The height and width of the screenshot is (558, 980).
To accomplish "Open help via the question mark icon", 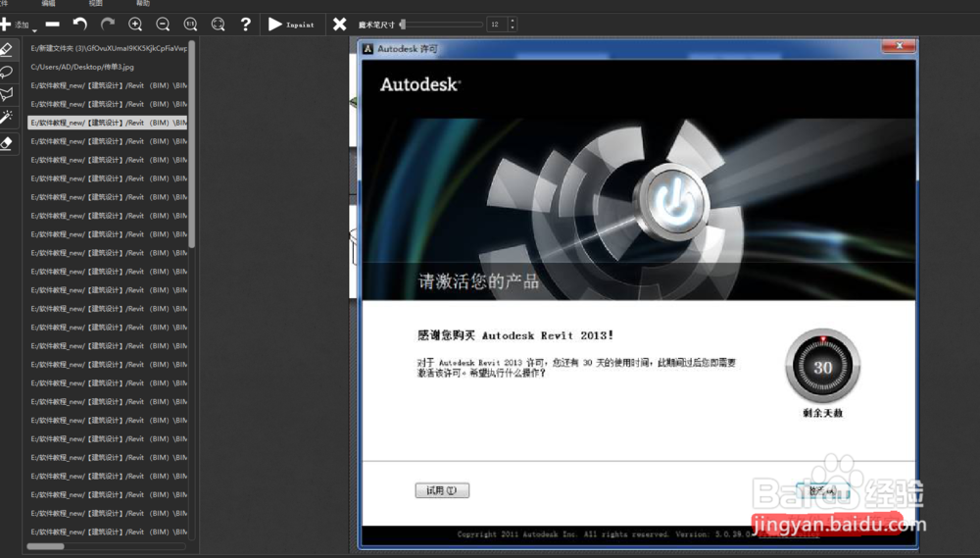I will (x=246, y=24).
